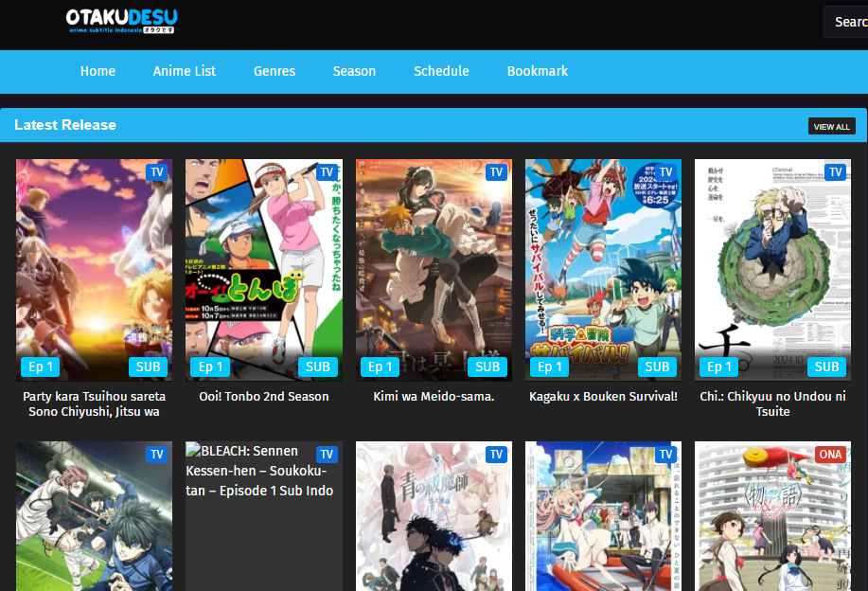Screen dimensions: 868x591
Task: Click TV badge on Kagaku x Bouken card
Action: tap(665, 172)
